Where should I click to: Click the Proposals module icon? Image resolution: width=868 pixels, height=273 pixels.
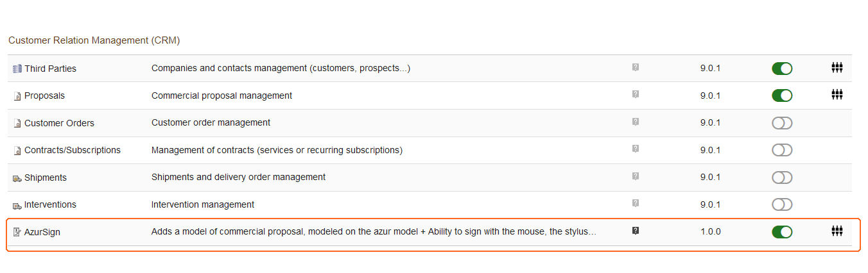(x=17, y=96)
